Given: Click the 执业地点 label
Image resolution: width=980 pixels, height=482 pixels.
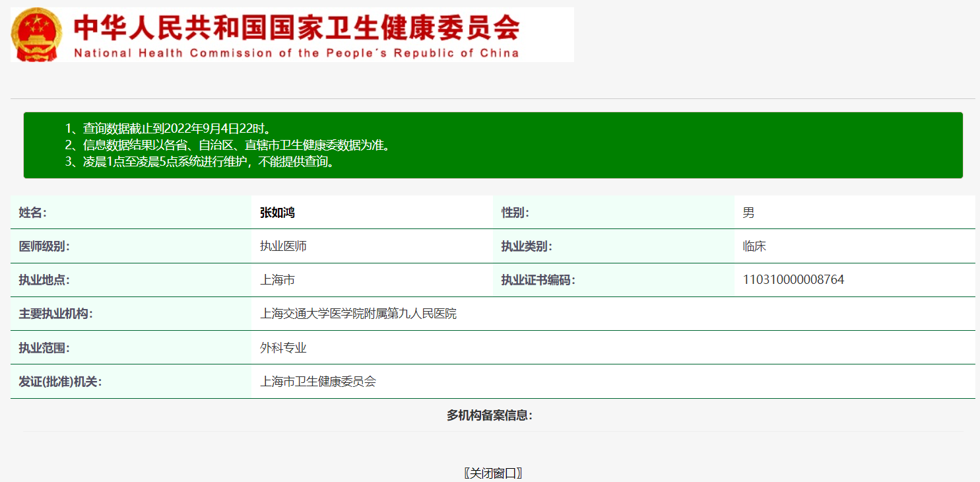Looking at the screenshot, I should click(x=44, y=280).
